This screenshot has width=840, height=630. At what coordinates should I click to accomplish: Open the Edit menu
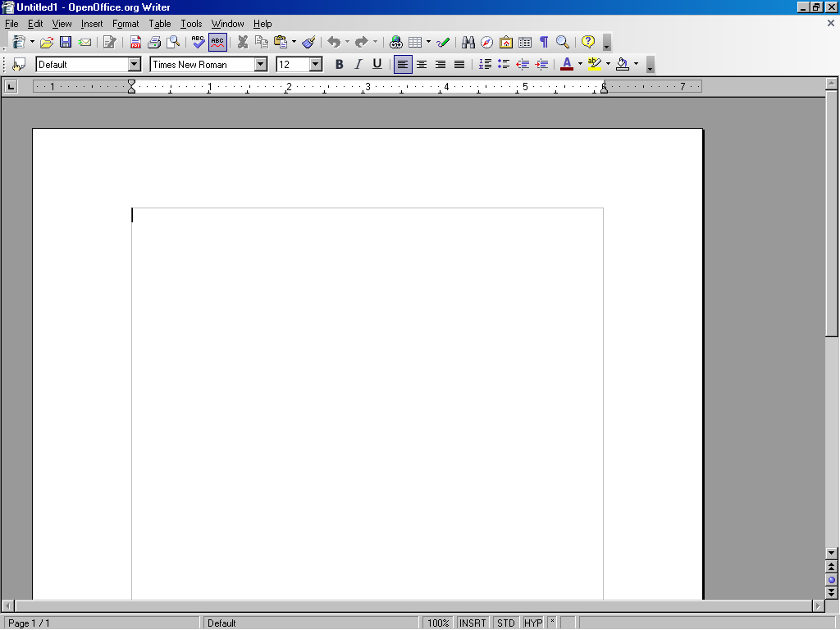pyautogui.click(x=35, y=24)
